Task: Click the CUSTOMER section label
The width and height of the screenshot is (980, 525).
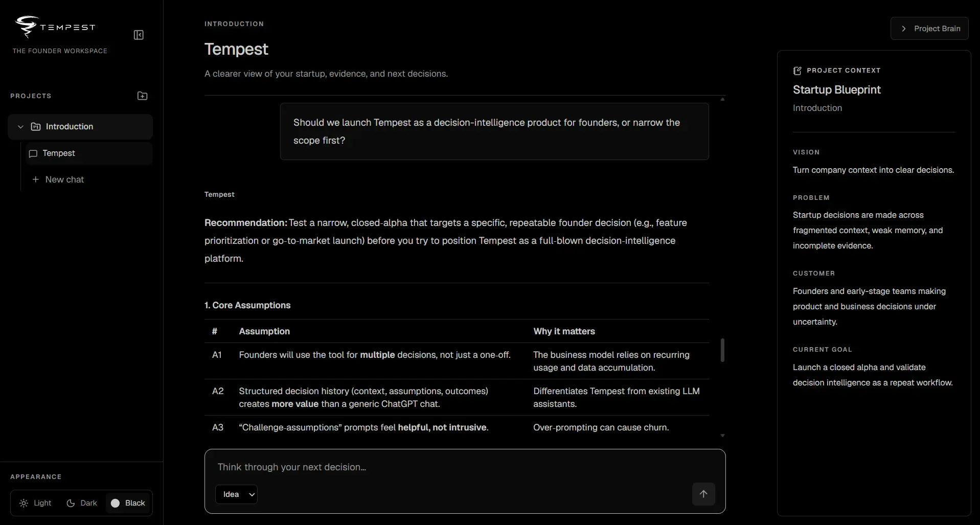Action: coord(814,273)
